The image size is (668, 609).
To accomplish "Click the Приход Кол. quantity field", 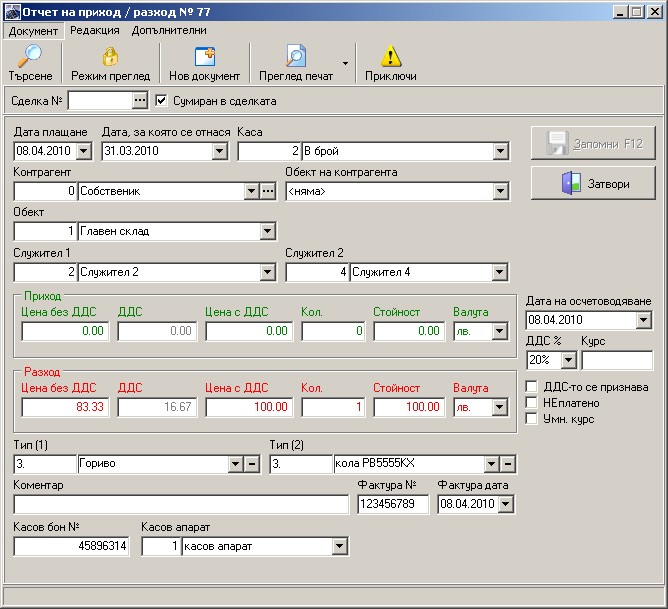I will point(333,331).
